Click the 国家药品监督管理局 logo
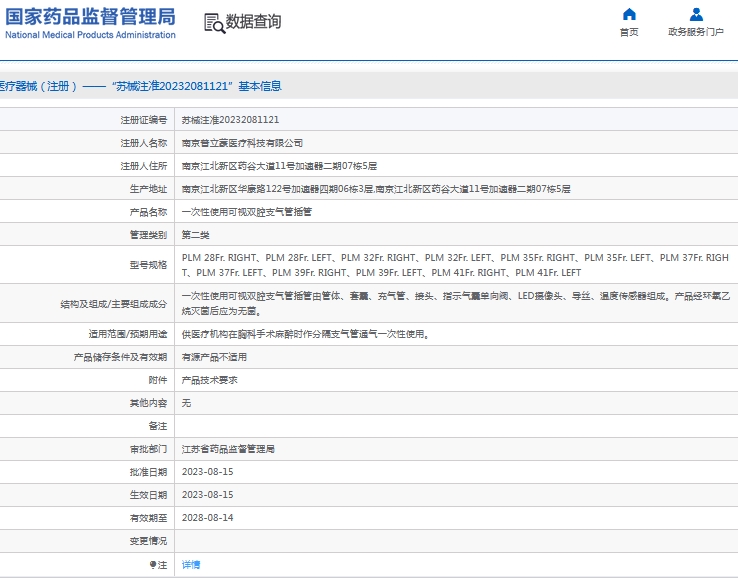 90,17
